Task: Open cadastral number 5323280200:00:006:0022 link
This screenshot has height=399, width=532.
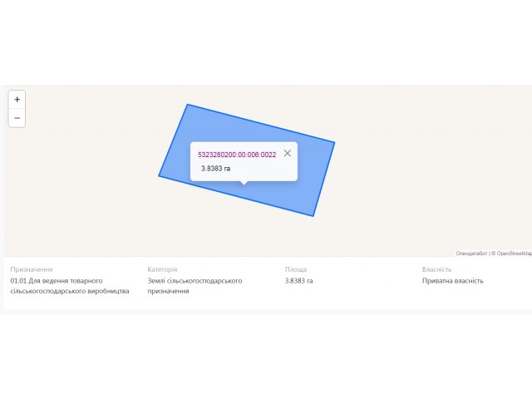Action: point(237,155)
